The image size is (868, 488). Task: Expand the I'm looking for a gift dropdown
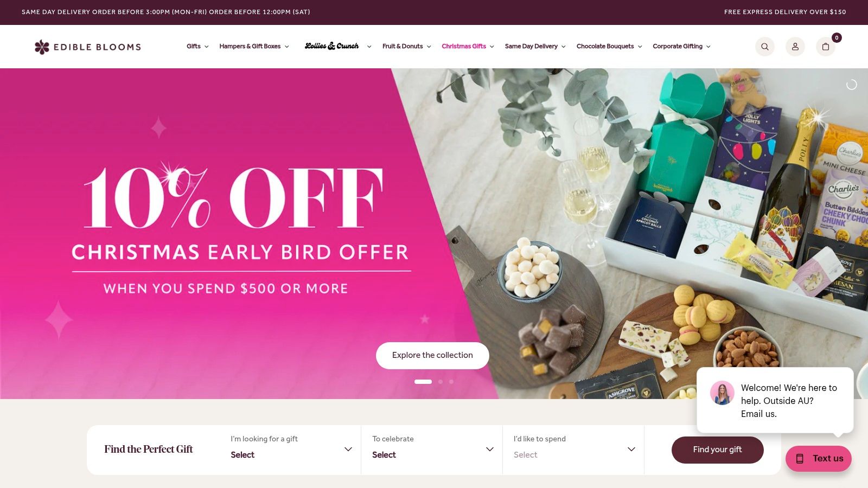tap(291, 450)
